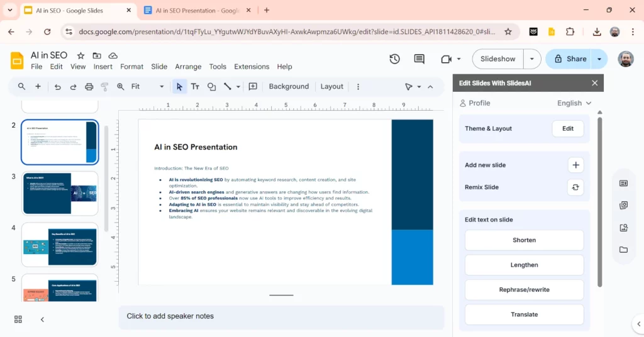The image size is (644, 337).
Task: Open version history clock icon
Action: (x=394, y=59)
